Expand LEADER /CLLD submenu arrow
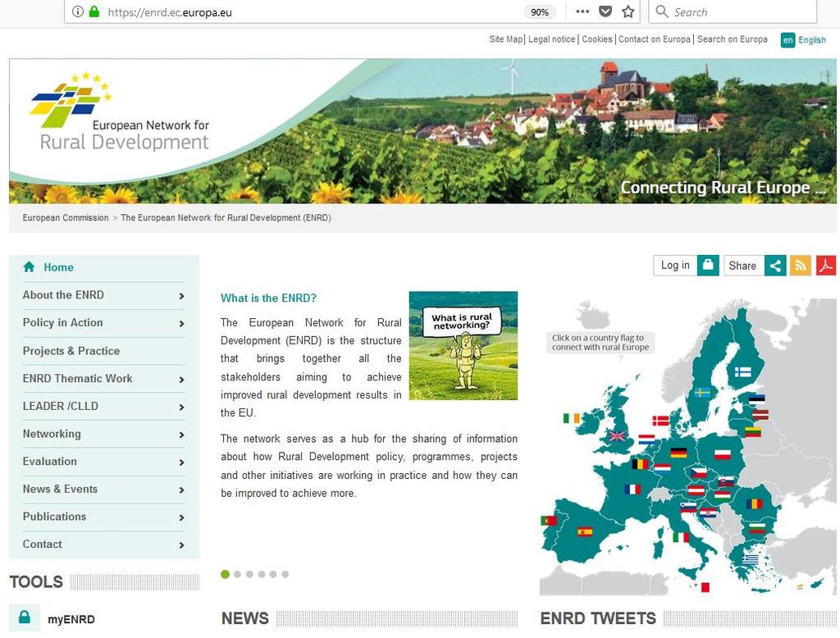The width and height of the screenshot is (840, 638). coord(181,407)
